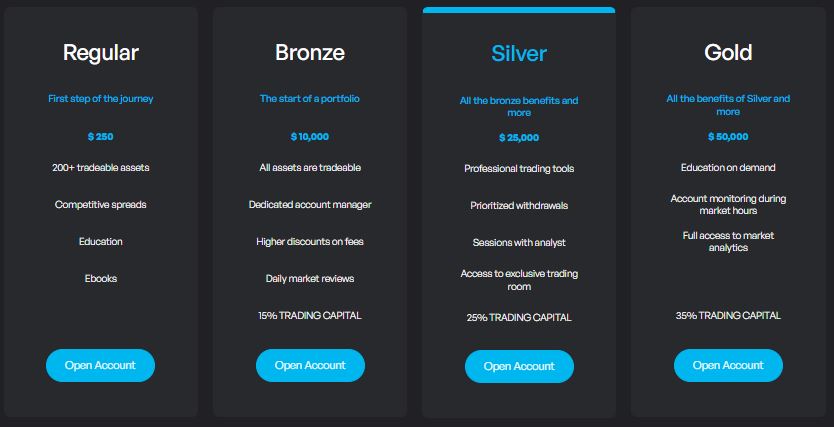Click 'All the bronze benefits and more' text
The height and width of the screenshot is (427, 834).
[x=519, y=106]
